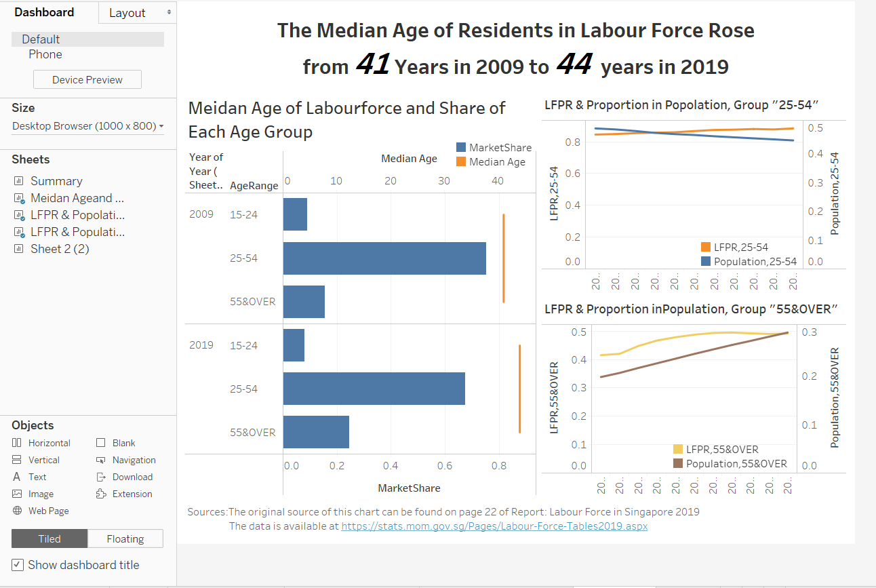Viewport: 876px width, 588px height.
Task: Switch to the Dashboard tab
Action: (45, 13)
